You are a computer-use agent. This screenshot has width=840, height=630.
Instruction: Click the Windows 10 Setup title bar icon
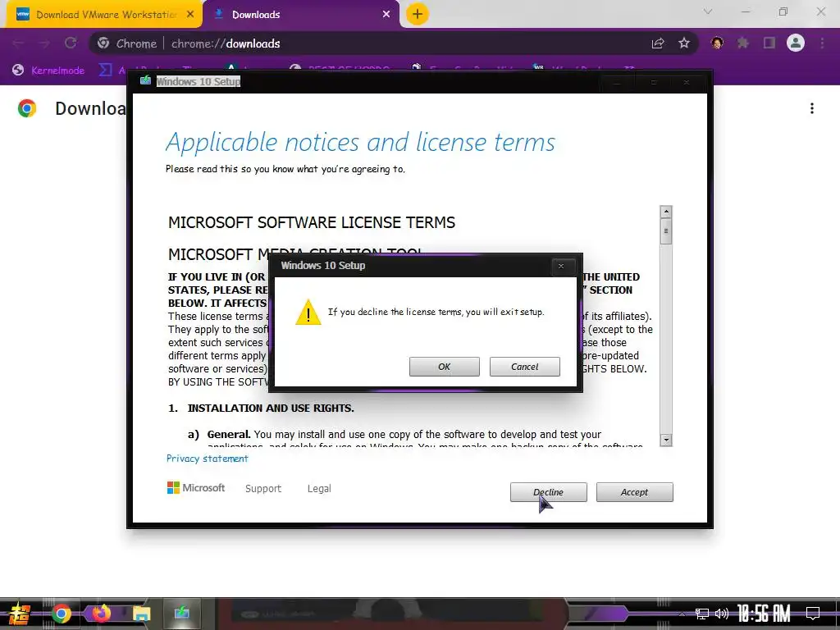click(145, 81)
